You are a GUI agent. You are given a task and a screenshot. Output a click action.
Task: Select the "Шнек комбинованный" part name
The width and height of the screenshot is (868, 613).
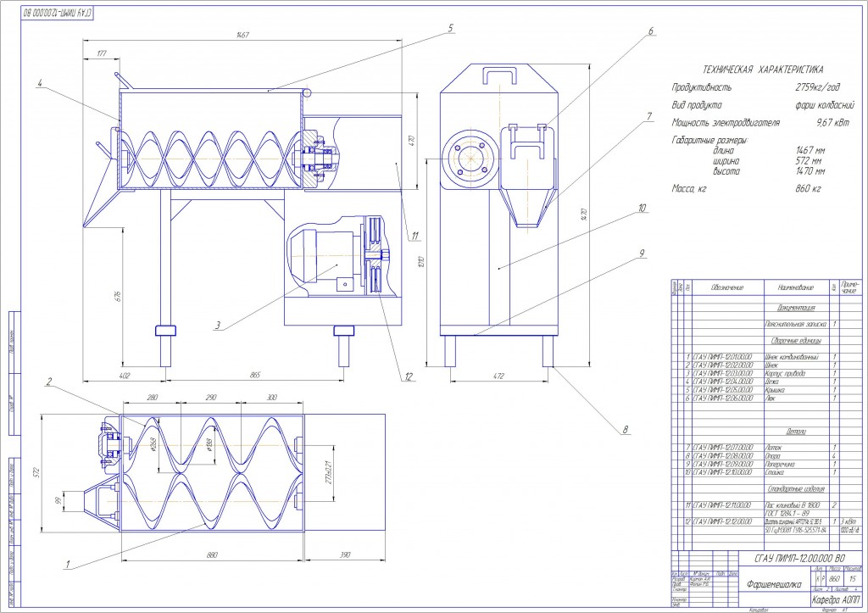[x=792, y=358]
